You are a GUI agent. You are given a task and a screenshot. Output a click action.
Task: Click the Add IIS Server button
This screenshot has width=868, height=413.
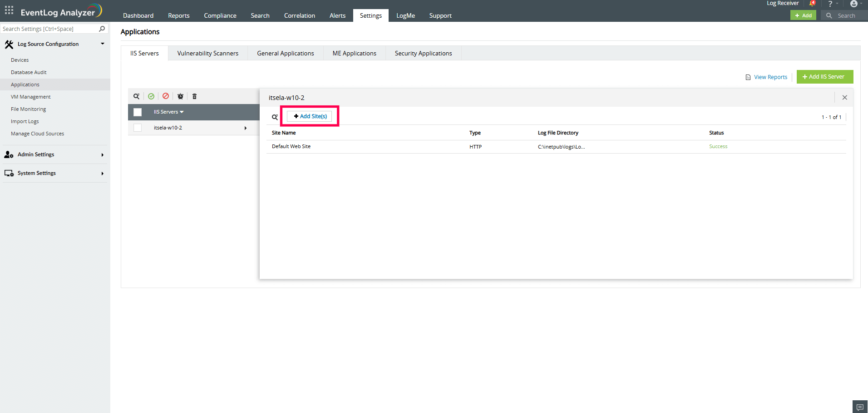pos(824,76)
